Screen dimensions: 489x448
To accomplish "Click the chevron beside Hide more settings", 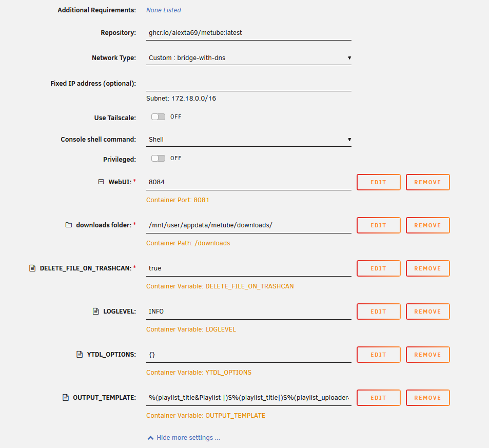I will [x=150, y=438].
